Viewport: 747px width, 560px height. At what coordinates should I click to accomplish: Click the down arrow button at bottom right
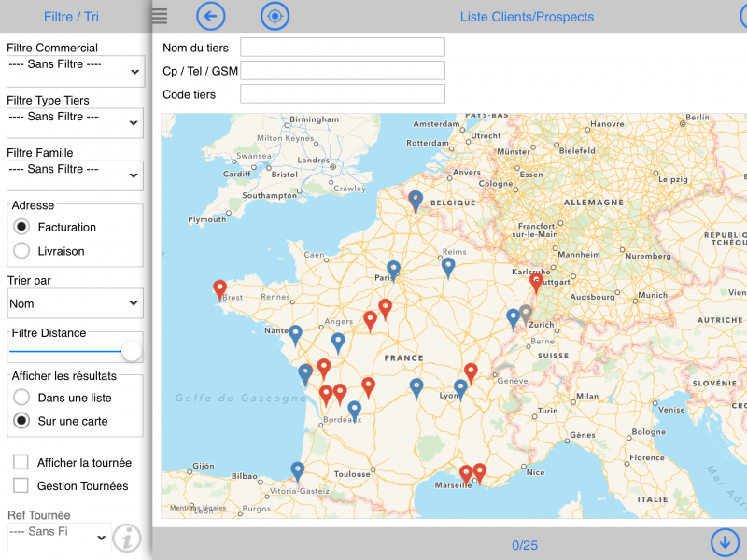[x=725, y=542]
